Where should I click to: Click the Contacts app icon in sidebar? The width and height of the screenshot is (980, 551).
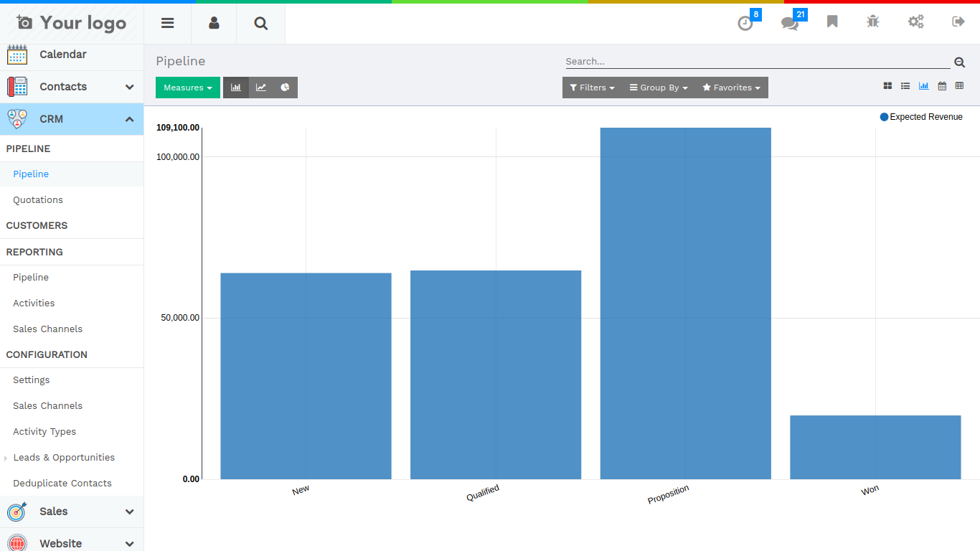pyautogui.click(x=17, y=87)
